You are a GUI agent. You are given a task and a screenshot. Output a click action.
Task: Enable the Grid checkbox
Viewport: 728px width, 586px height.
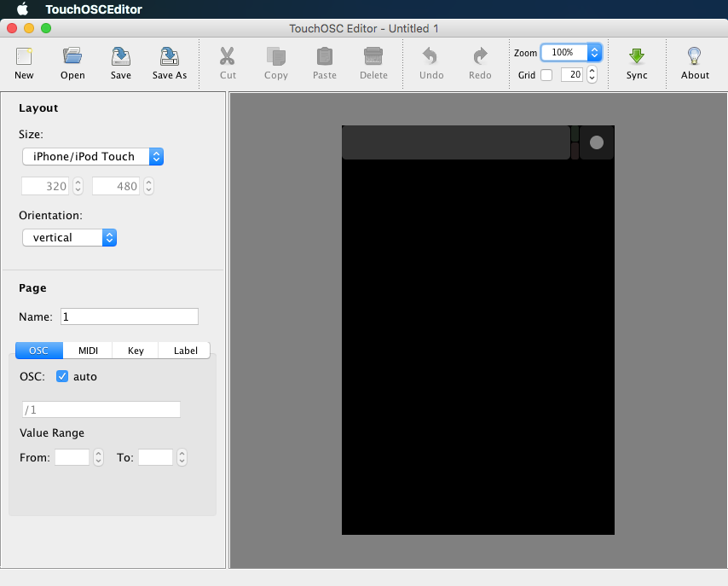[546, 75]
